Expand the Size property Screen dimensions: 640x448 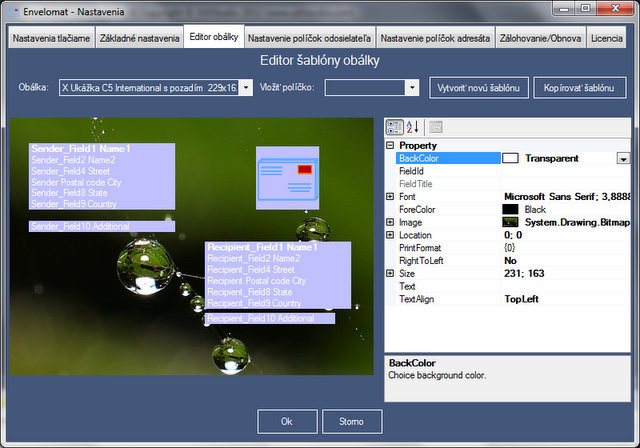pos(390,273)
